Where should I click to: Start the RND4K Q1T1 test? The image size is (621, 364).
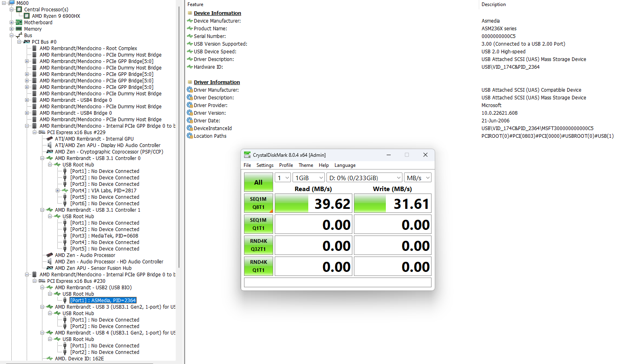tap(259, 266)
